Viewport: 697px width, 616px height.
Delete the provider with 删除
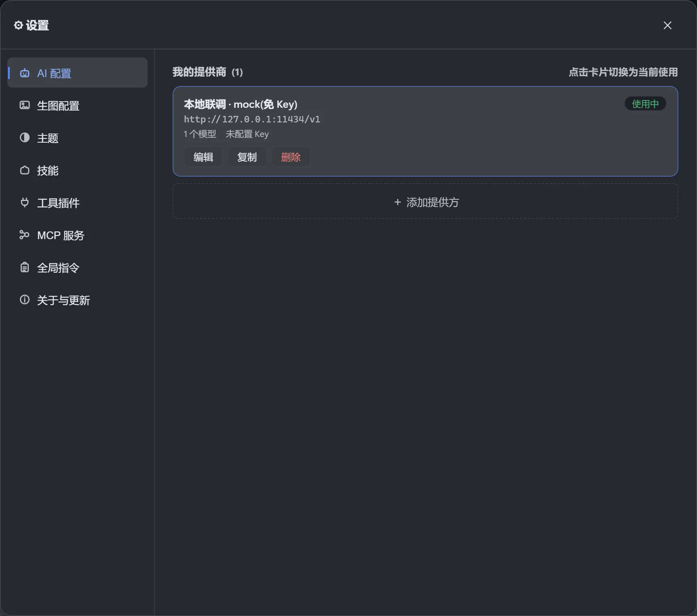[x=291, y=157]
